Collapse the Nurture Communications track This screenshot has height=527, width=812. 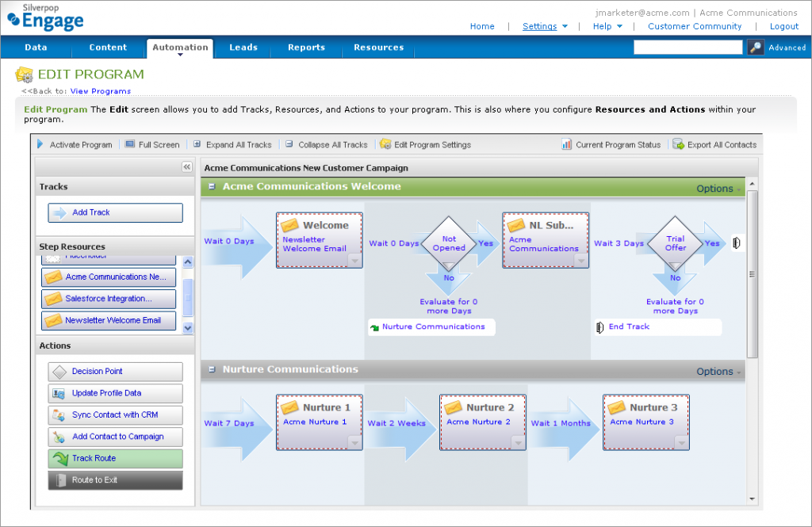[x=212, y=370]
